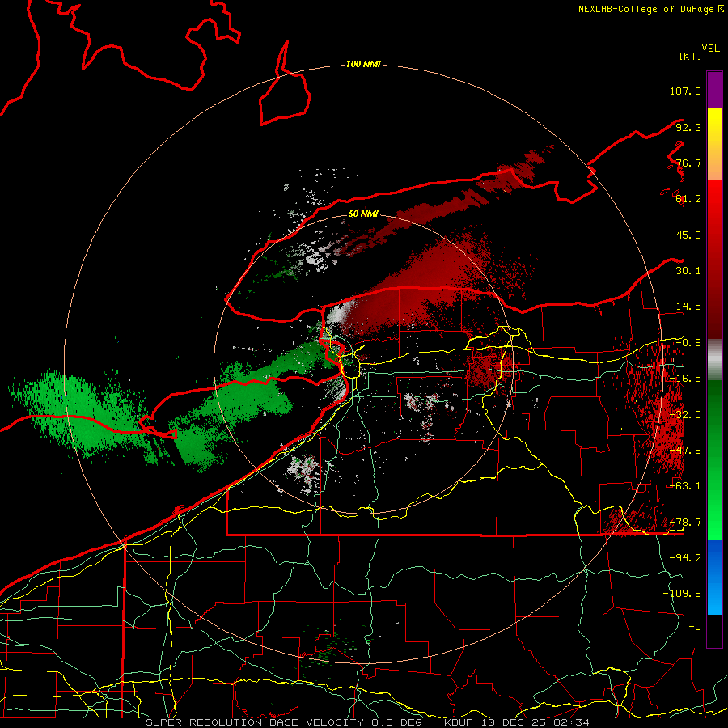The height and width of the screenshot is (728, 728).
Task: Select the 92.3 value on the velocity scale
Action: pyautogui.click(x=688, y=127)
